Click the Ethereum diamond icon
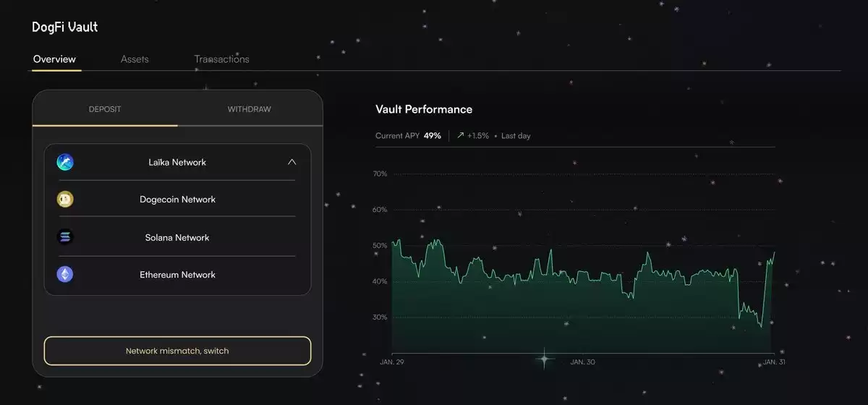 tap(66, 274)
